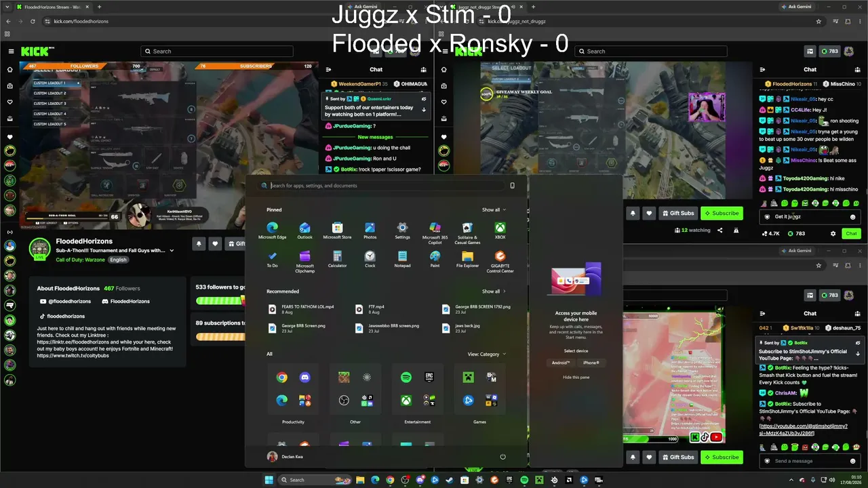
Task: Click Hide this pane link
Action: (x=576, y=377)
